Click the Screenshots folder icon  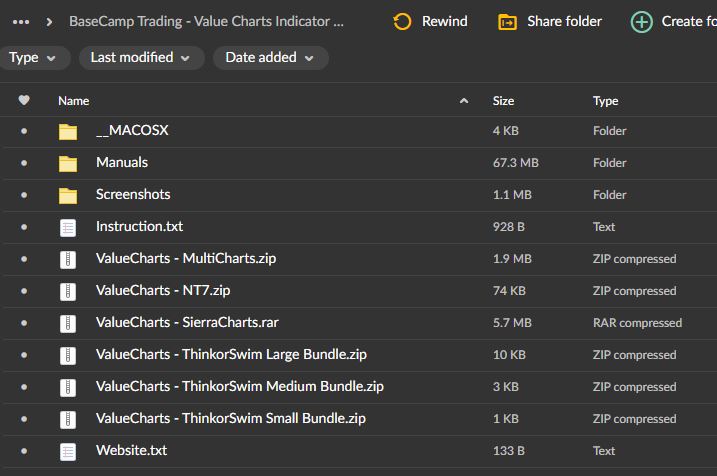click(x=68, y=195)
